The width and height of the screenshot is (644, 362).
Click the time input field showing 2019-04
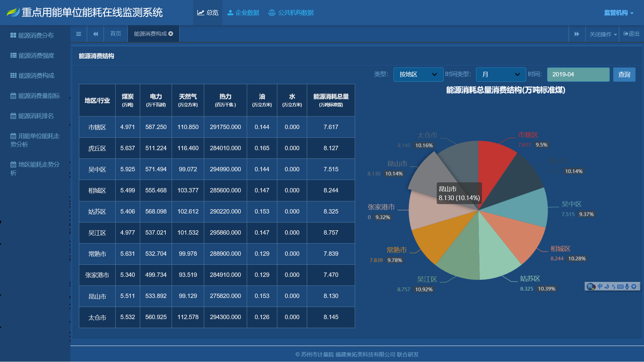(x=578, y=74)
